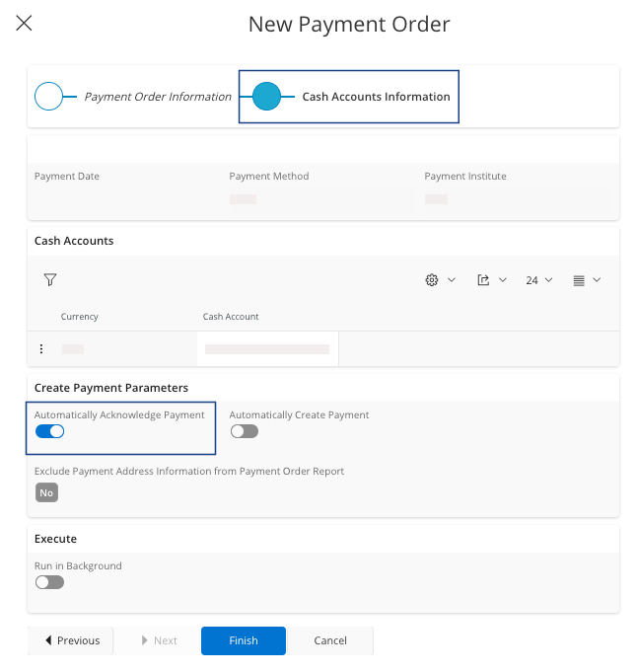Open the Cash Accounts filter icon

(x=50, y=280)
